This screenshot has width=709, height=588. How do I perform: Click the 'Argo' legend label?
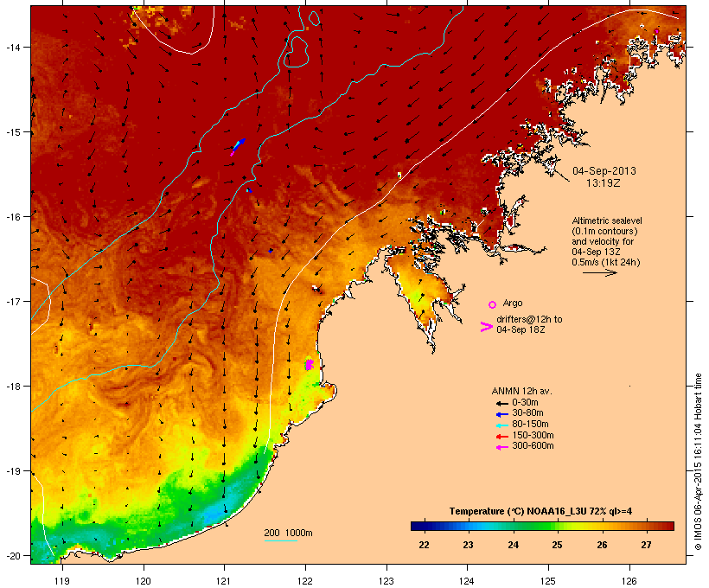tap(513, 303)
